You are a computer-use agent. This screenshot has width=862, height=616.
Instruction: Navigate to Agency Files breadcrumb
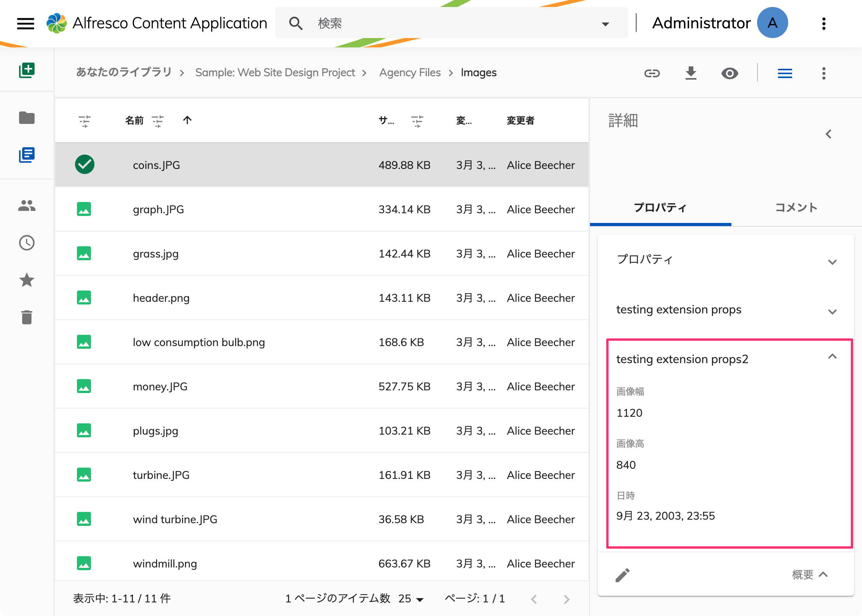point(410,73)
